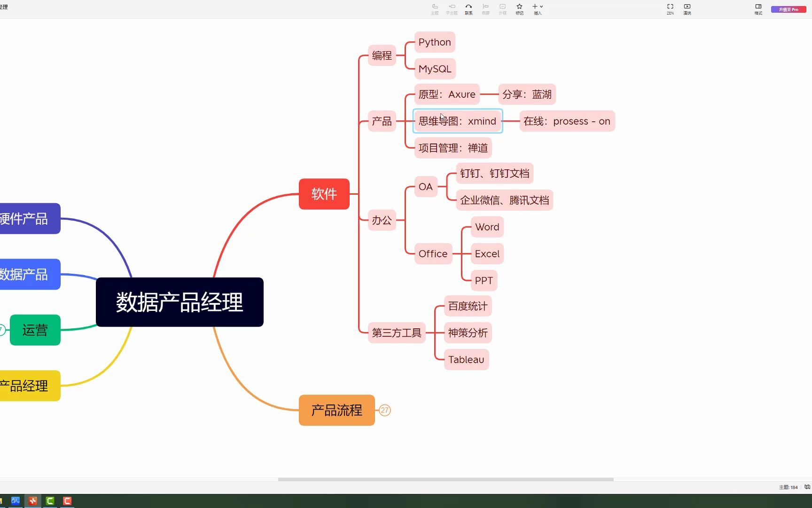This screenshot has width=812, height=508.
Task: Select the 思维导图：xmind node
Action: [458, 121]
